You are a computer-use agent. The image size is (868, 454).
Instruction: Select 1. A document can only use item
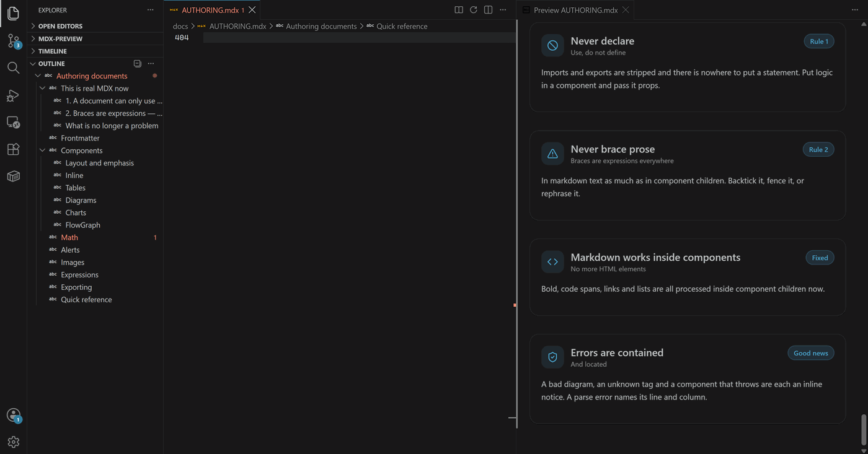113,101
